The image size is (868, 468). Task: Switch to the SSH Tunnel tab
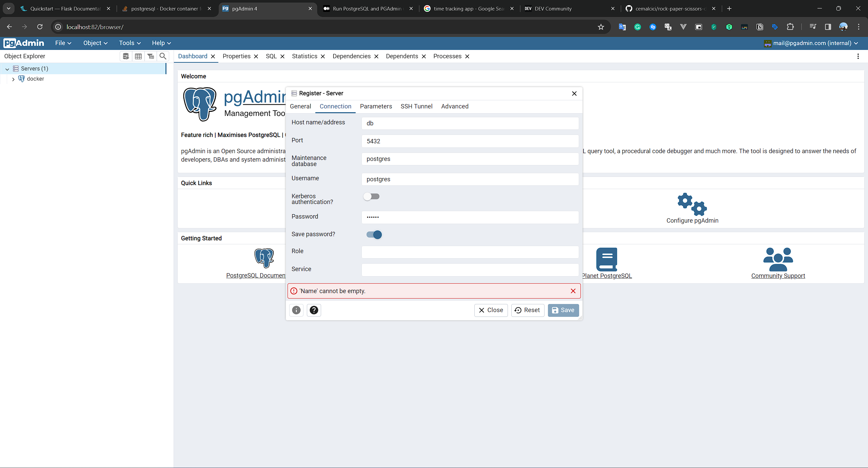416,106
